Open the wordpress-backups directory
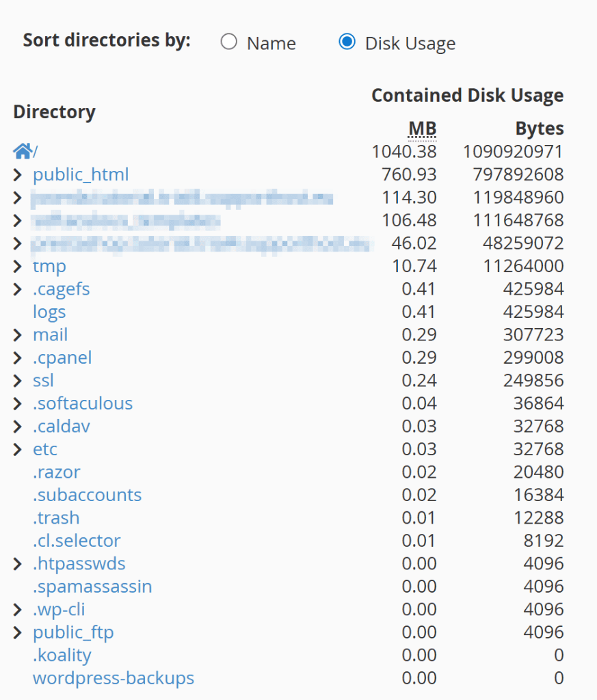 tap(113, 678)
